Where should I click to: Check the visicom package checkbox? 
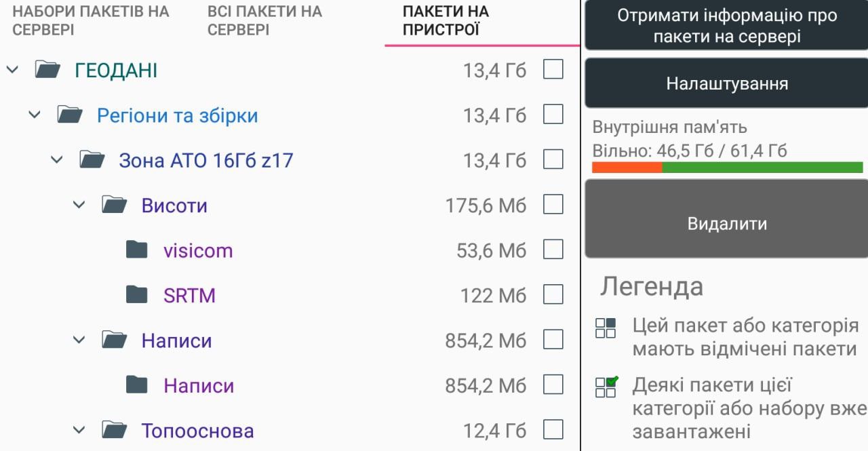point(553,250)
